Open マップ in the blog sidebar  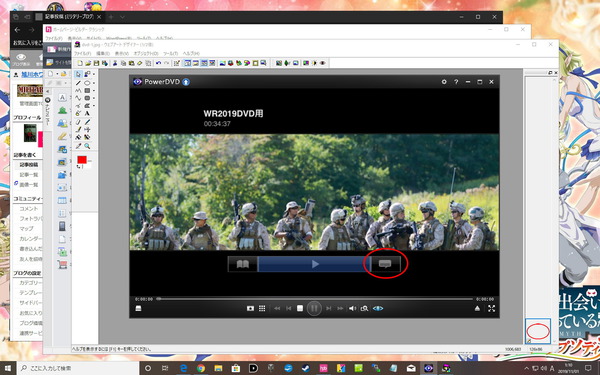pos(26,228)
